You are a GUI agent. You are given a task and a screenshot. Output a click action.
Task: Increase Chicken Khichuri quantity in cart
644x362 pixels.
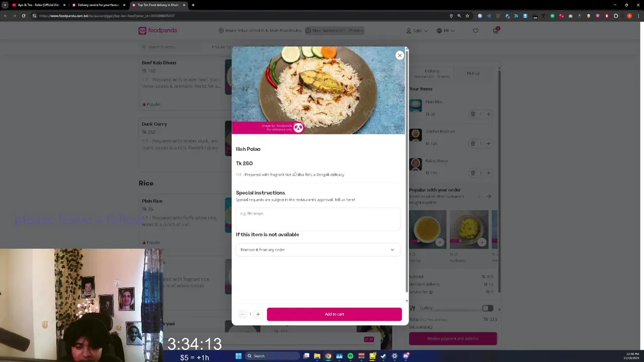click(489, 144)
